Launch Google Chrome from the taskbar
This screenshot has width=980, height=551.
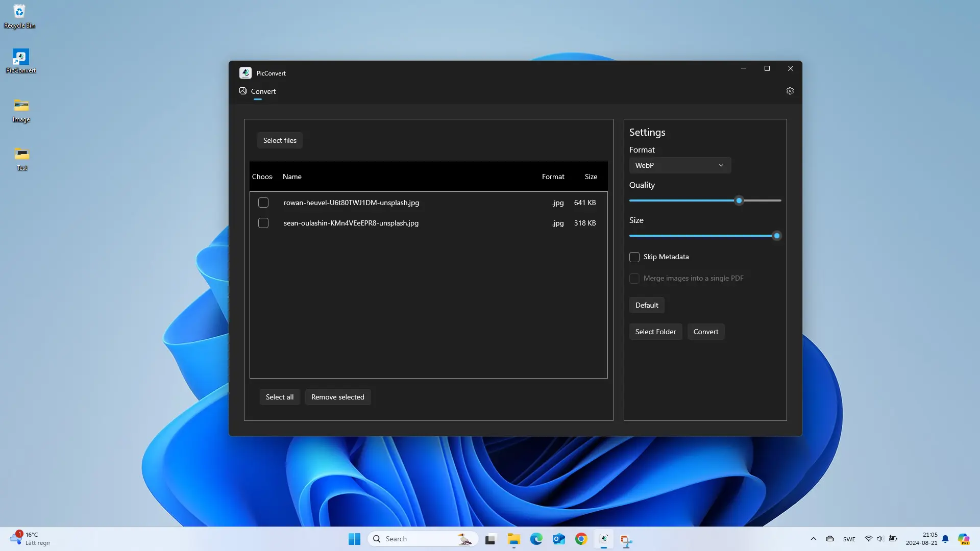coord(581,539)
